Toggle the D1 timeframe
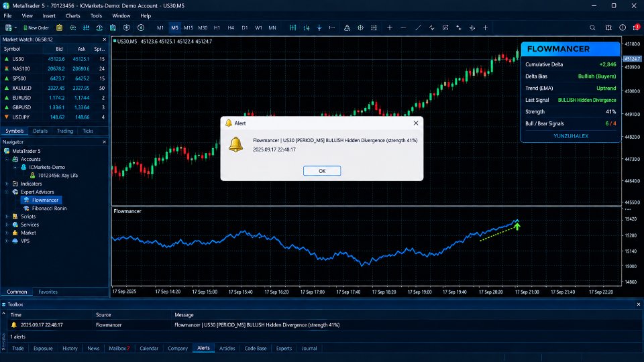Screen dimensions: 644x362 (245, 27)
